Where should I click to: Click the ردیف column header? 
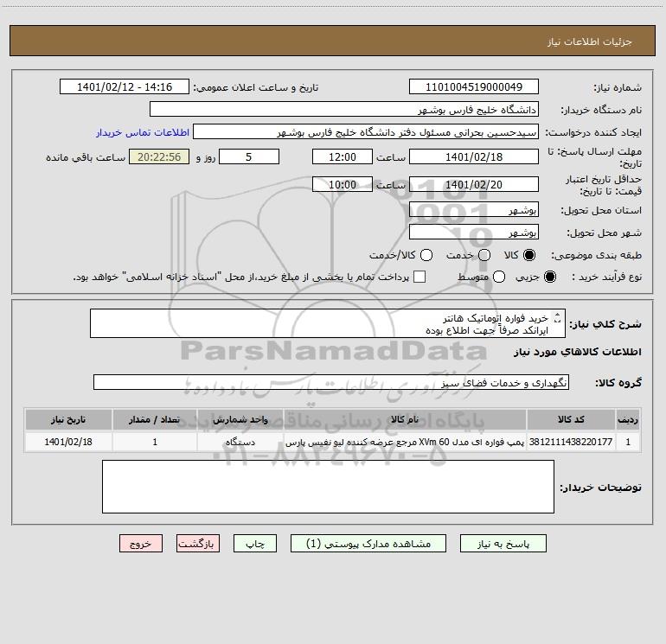[628, 420]
